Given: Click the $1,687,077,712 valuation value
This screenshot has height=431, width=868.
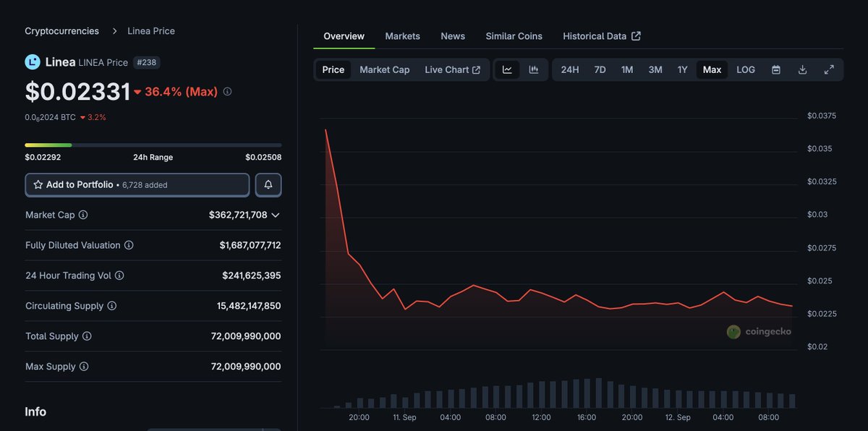Looking at the screenshot, I should coord(250,245).
